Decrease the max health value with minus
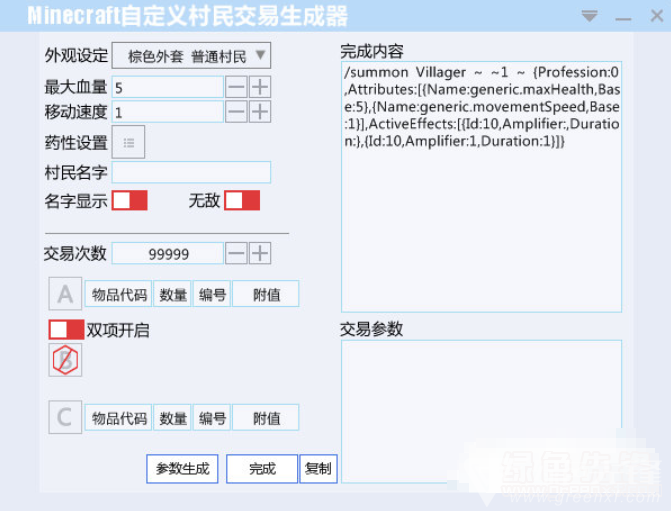The width and height of the screenshot is (671, 511). coord(236,87)
